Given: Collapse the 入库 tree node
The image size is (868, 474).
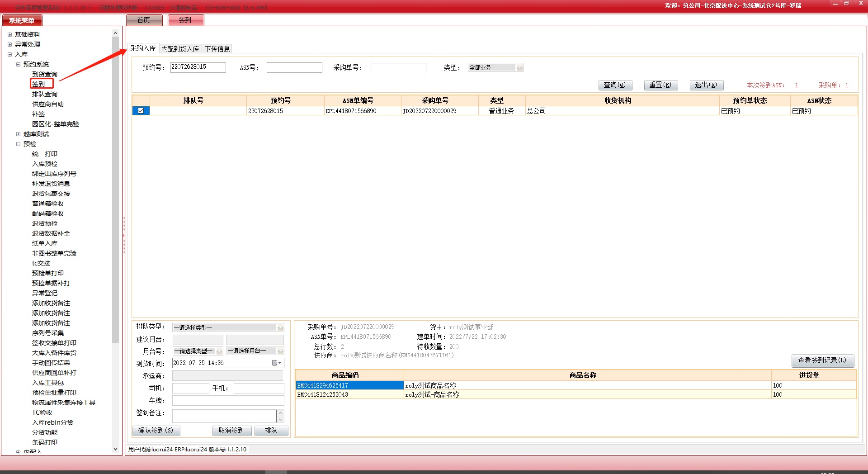Looking at the screenshot, I should click(9, 54).
